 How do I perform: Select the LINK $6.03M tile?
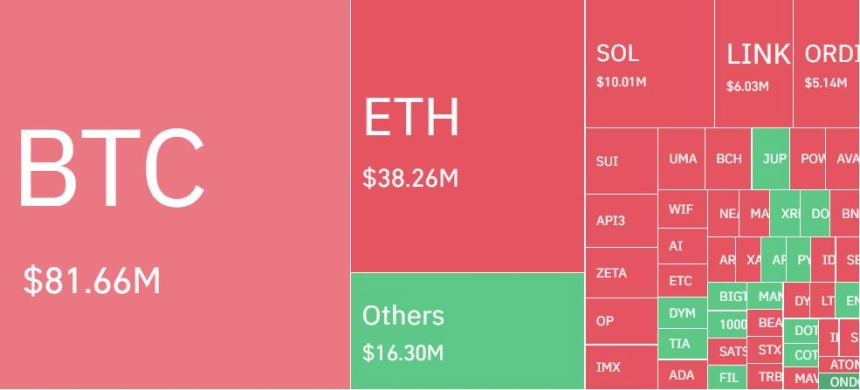pyautogui.click(x=754, y=63)
